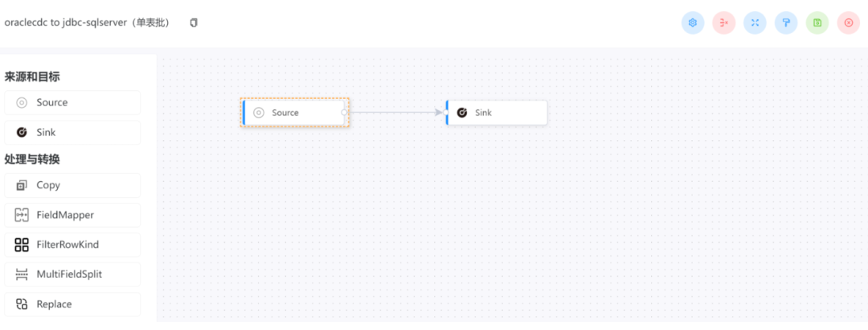The image size is (868, 330).
Task: Click the Sink node's icon on canvas
Action: pos(462,113)
